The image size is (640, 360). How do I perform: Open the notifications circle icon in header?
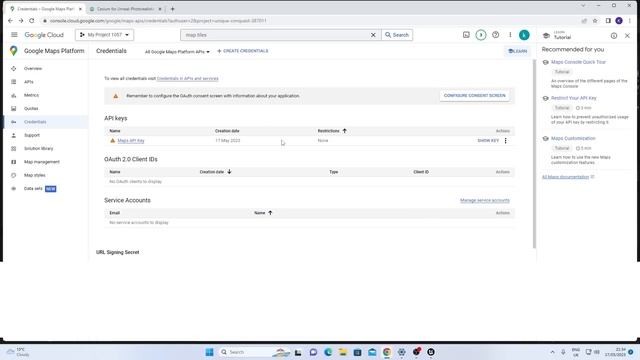(481, 35)
